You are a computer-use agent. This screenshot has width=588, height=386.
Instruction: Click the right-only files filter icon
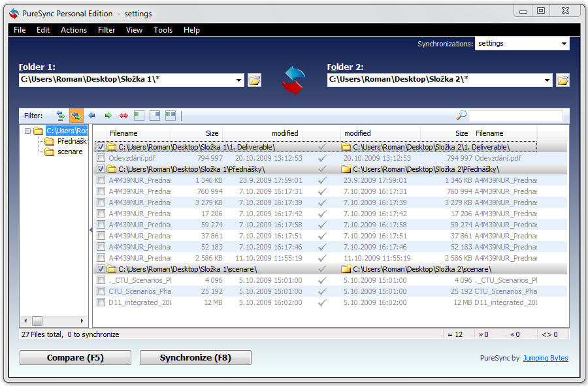point(155,116)
